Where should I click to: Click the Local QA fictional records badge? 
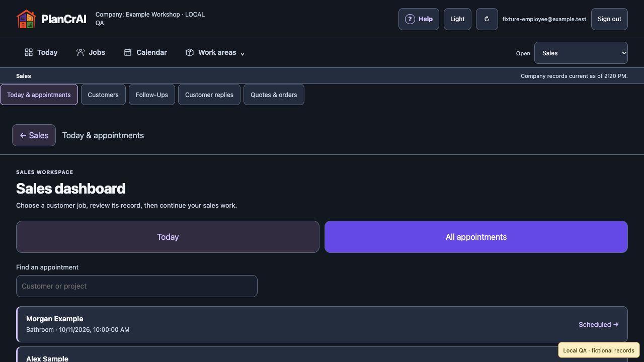pyautogui.click(x=599, y=350)
